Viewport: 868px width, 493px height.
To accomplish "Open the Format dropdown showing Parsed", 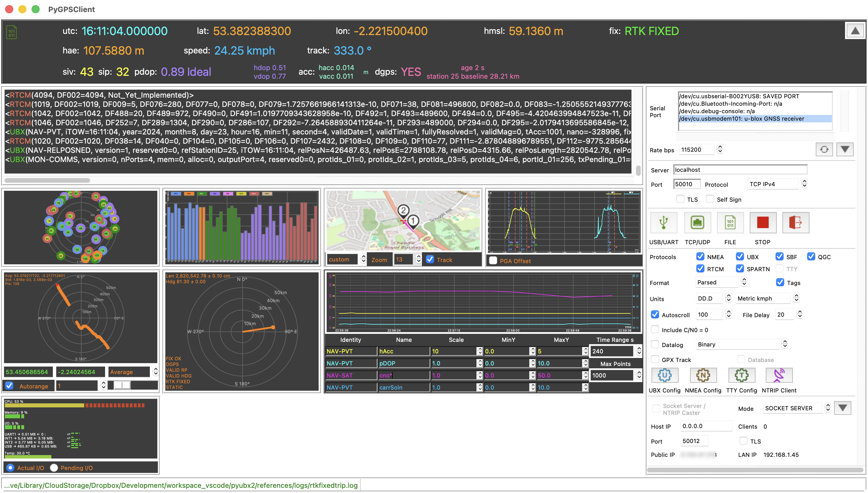I will (x=716, y=282).
